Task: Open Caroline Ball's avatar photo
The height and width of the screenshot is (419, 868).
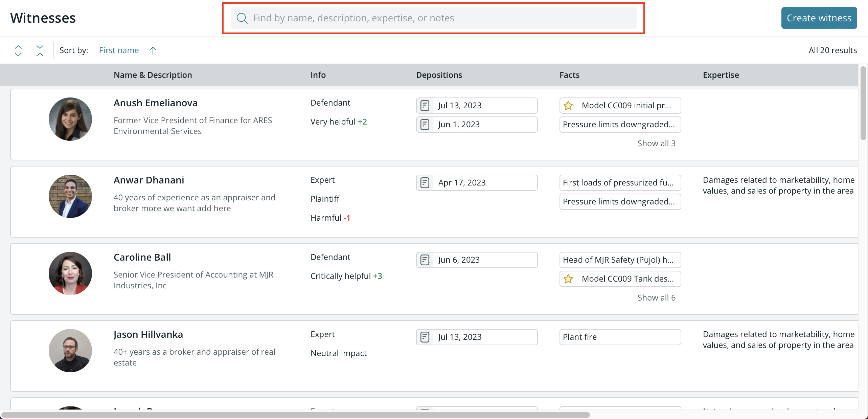Action: 70,273
